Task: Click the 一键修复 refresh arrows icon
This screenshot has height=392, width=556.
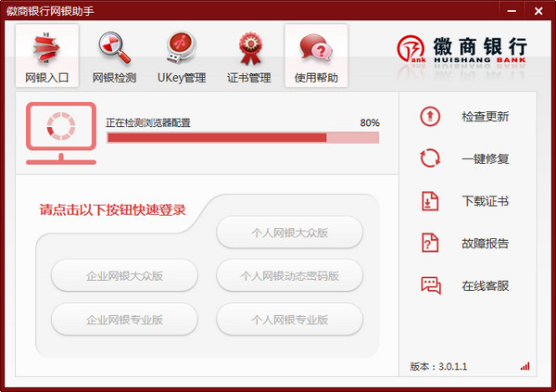Action: (x=430, y=158)
